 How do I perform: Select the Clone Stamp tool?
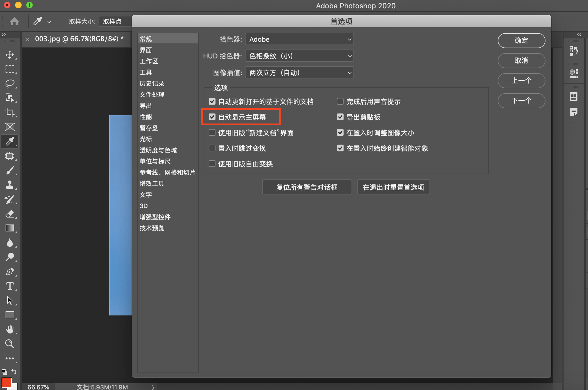(10, 185)
